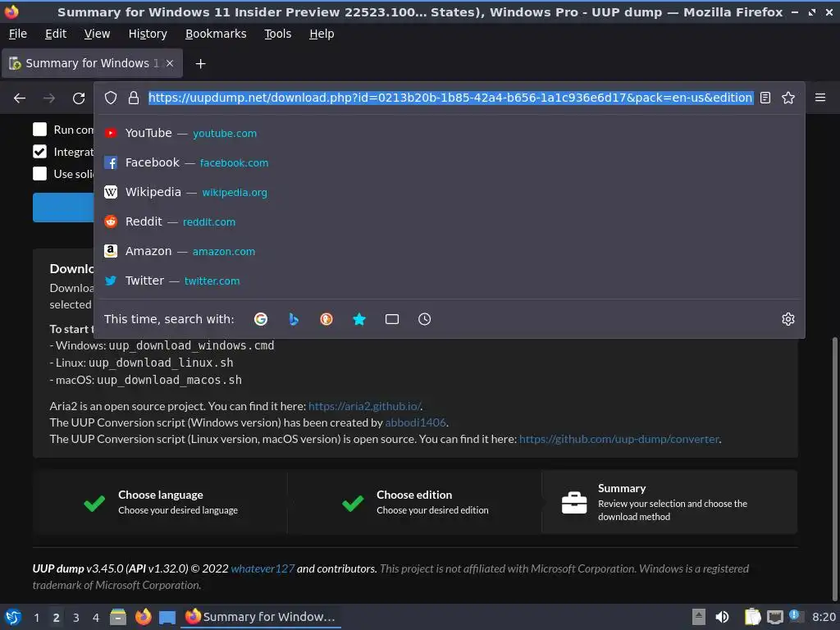Enable the Run component cleanup checkbox
840x630 pixels.
click(x=39, y=130)
